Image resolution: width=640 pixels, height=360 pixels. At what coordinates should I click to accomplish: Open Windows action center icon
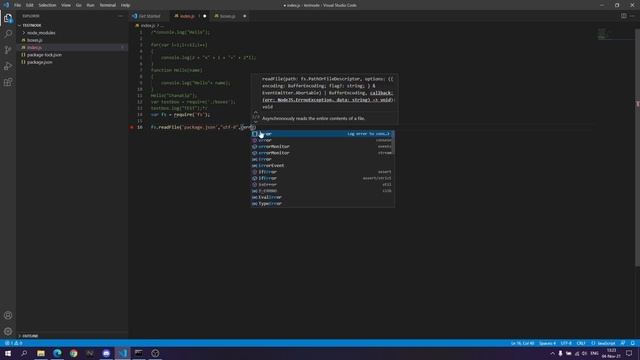pyautogui.click(x=629, y=353)
